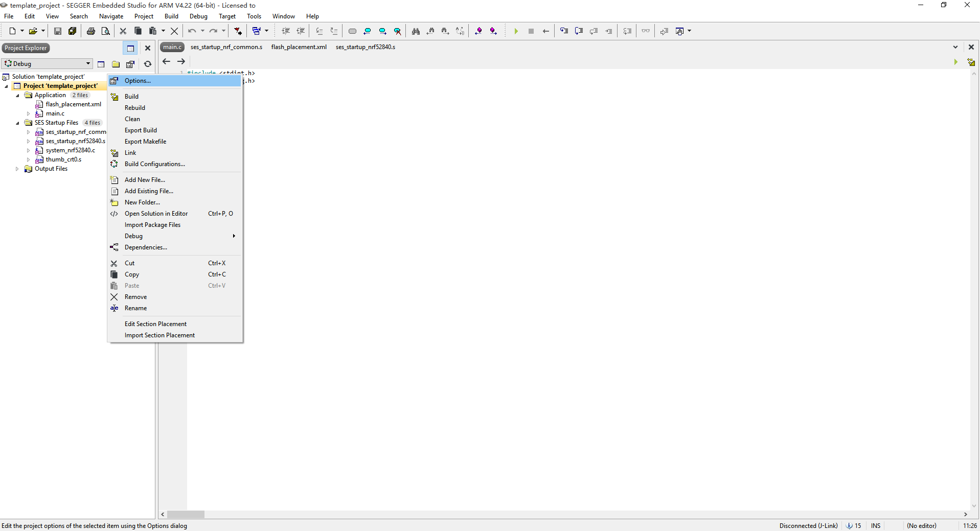Screen dimensions: 980x531
Task: Click the horizontal scrollbar at the bottom
Action: coord(187,515)
